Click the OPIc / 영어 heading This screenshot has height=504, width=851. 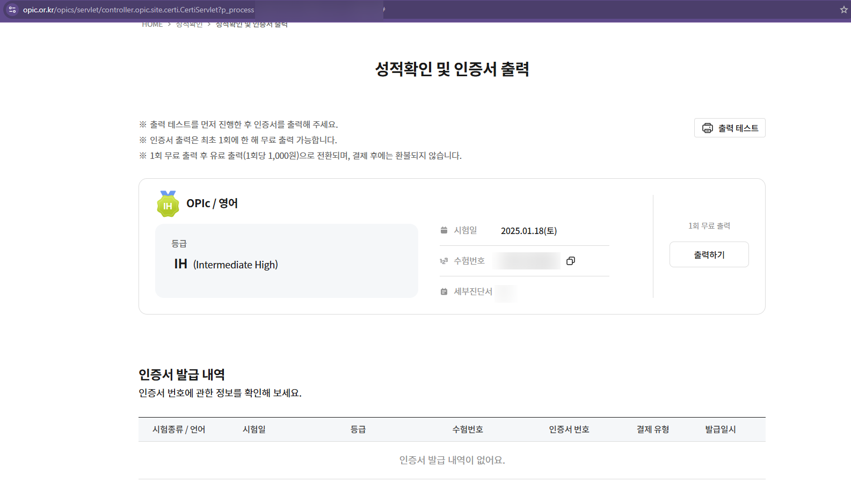(x=212, y=203)
